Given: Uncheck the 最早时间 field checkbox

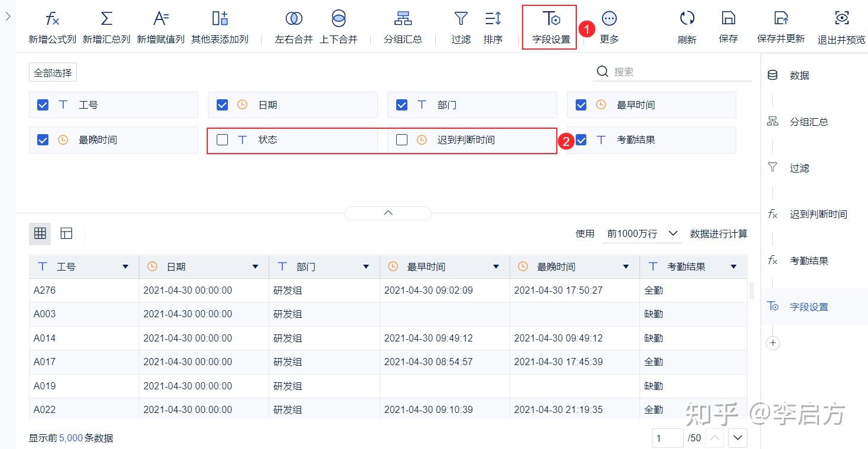Looking at the screenshot, I should (x=581, y=105).
